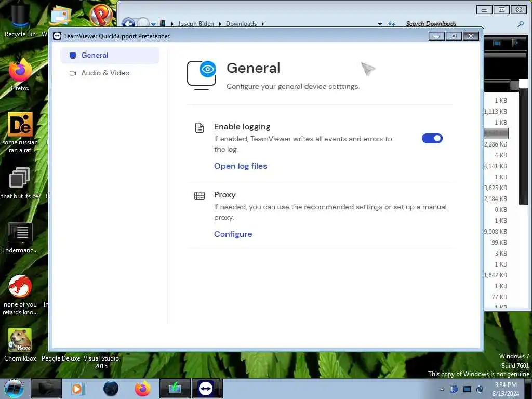Image resolution: width=532 pixels, height=399 pixels.
Task: Click the Explorer refresh button
Action: 392,24
